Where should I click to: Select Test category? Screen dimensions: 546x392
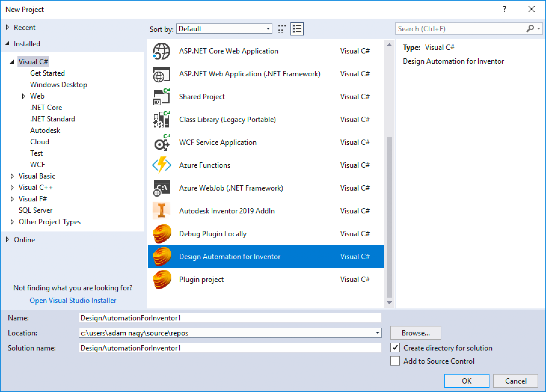pos(36,153)
